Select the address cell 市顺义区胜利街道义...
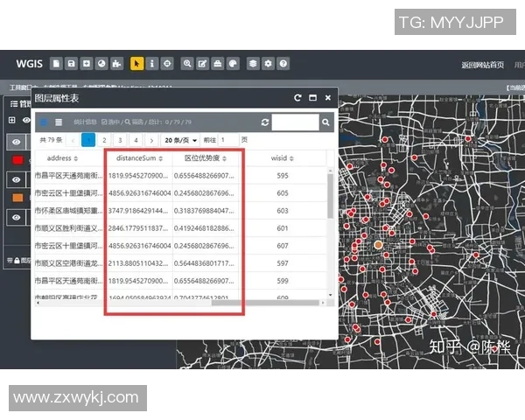Image resolution: width=525 pixels, height=420 pixels. [x=68, y=228]
